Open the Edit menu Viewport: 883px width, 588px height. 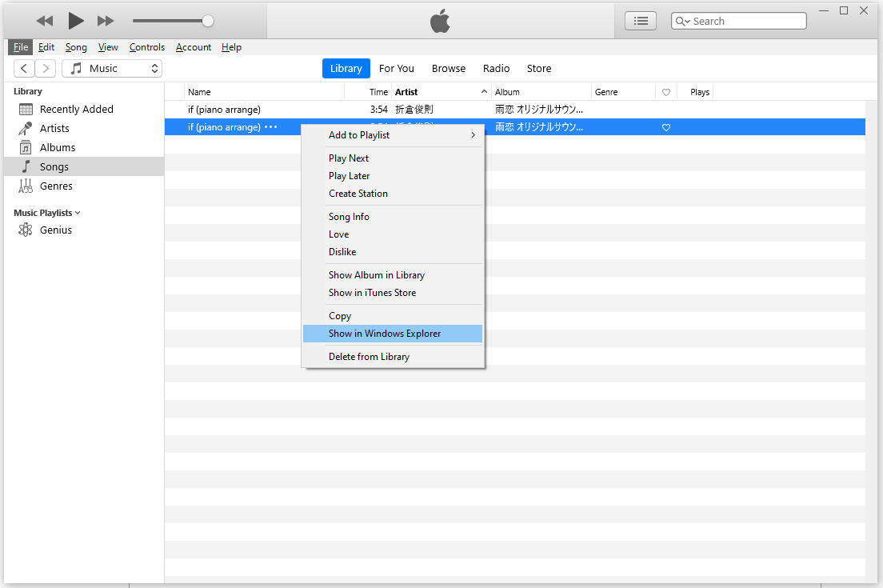coord(46,47)
